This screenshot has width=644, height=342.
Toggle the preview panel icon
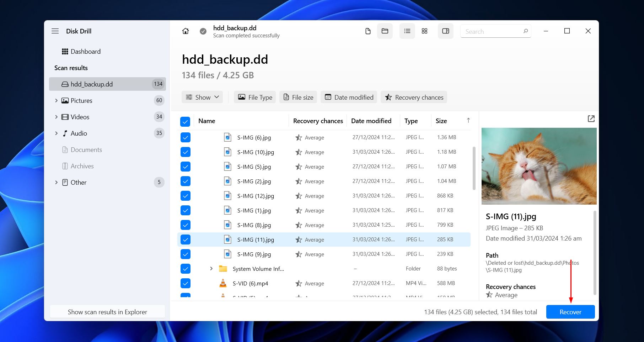(x=445, y=31)
